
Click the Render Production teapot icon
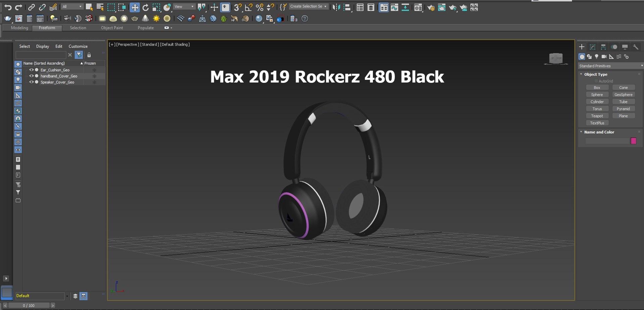click(x=452, y=7)
